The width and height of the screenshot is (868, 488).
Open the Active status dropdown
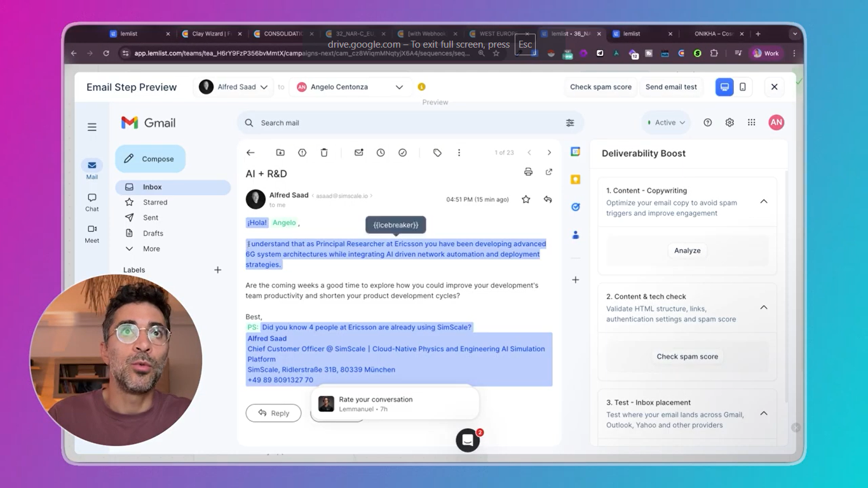click(666, 123)
